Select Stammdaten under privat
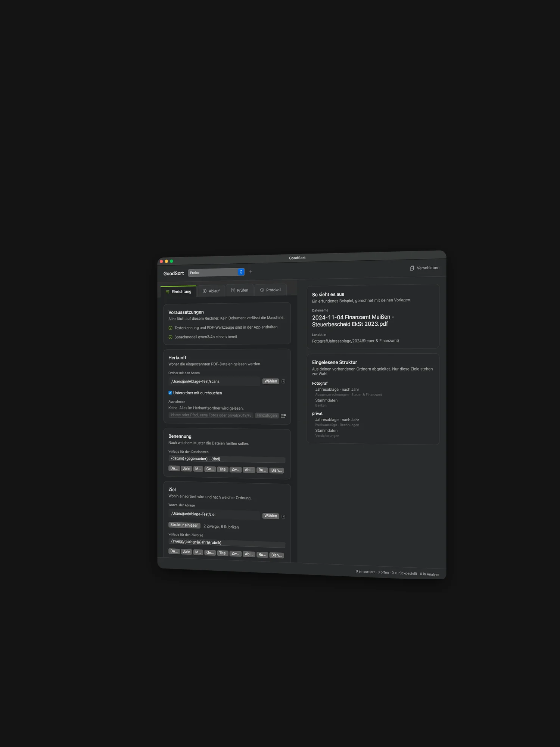The width and height of the screenshot is (560, 747). pyautogui.click(x=326, y=431)
